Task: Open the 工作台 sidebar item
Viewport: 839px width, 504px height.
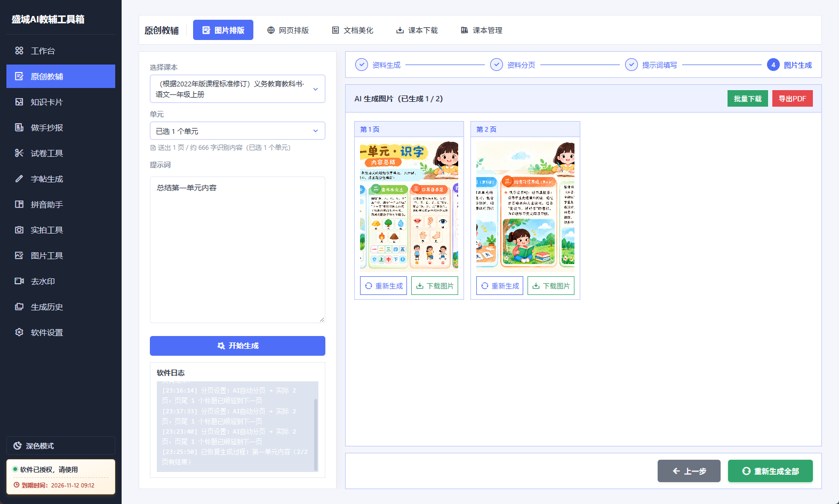Action: [61, 51]
